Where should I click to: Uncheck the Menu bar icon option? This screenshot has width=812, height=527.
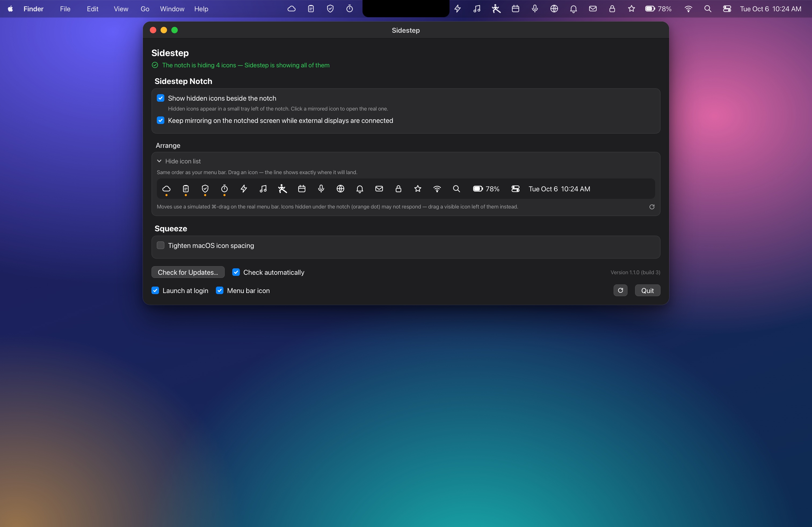[x=220, y=290]
